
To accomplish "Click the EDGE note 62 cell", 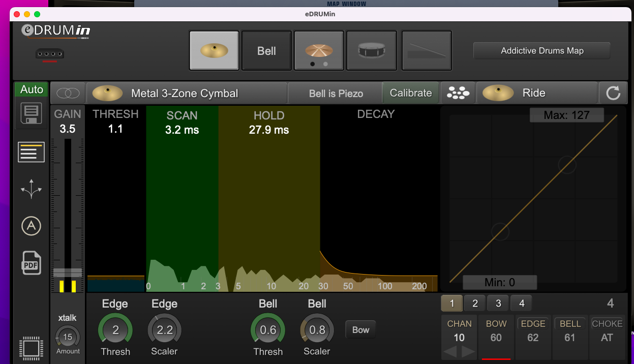I will [x=533, y=338].
